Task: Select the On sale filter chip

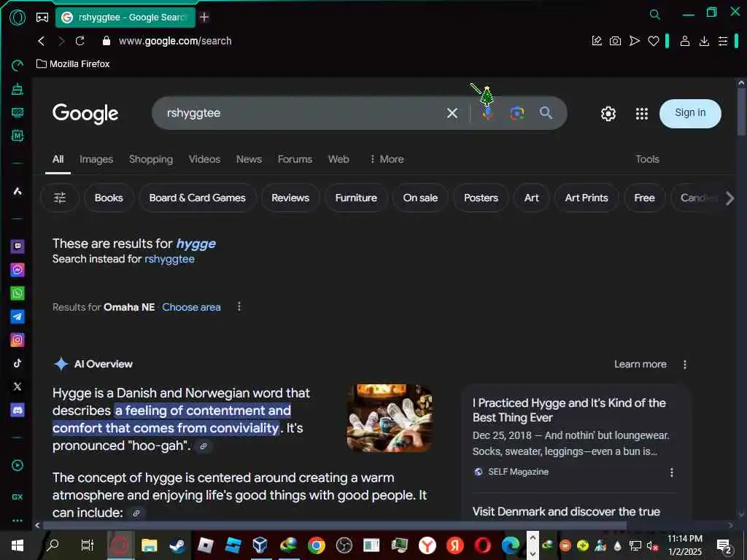Action: [x=420, y=198]
